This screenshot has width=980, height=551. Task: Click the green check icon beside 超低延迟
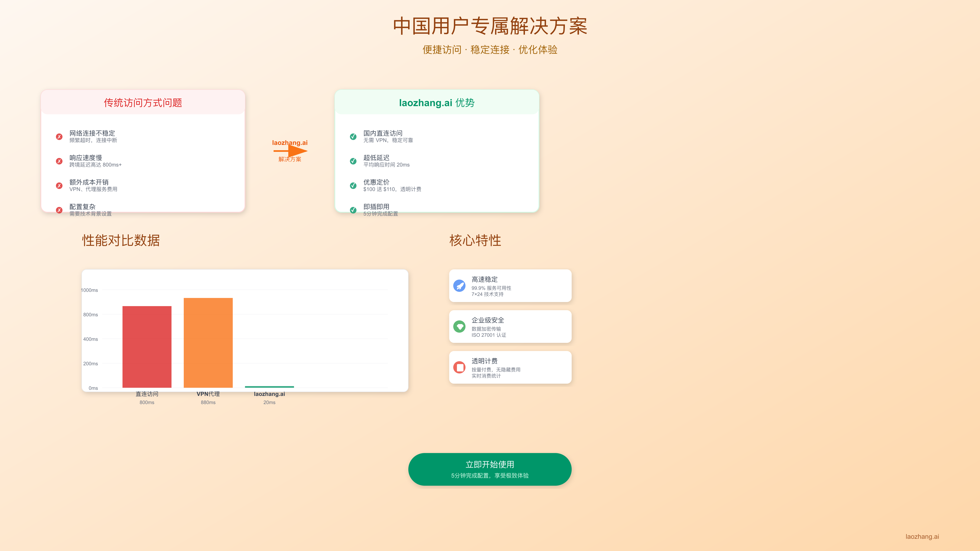coord(353,161)
